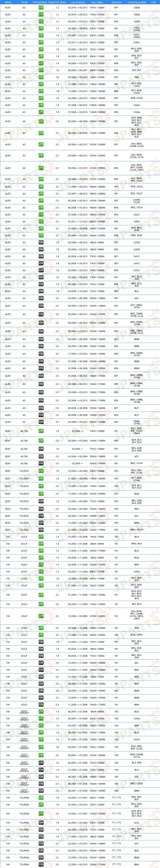
Task: Click the BKD, CFHC engine code cell
Action: coord(136,463)
